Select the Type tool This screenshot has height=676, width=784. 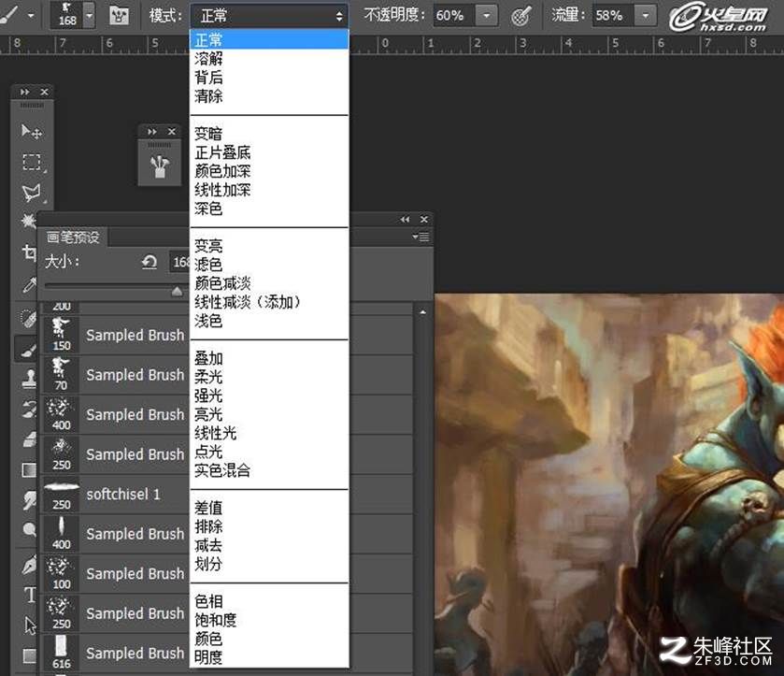30,596
